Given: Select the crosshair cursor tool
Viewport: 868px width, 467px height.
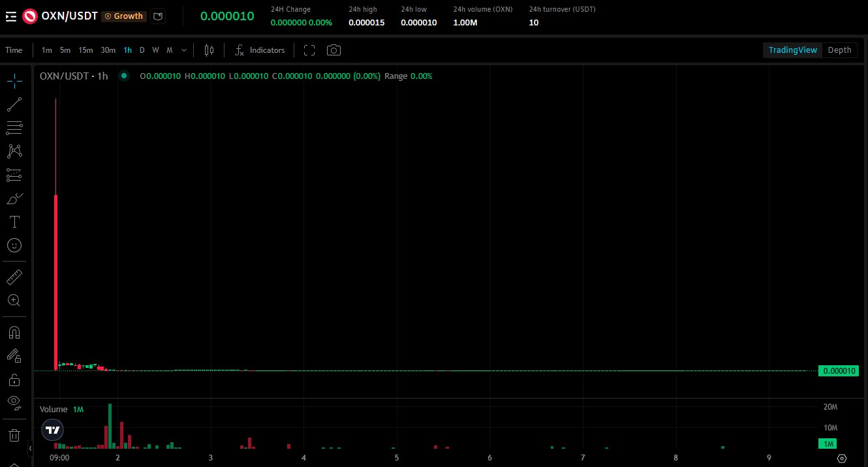Looking at the screenshot, I should pyautogui.click(x=14, y=82).
